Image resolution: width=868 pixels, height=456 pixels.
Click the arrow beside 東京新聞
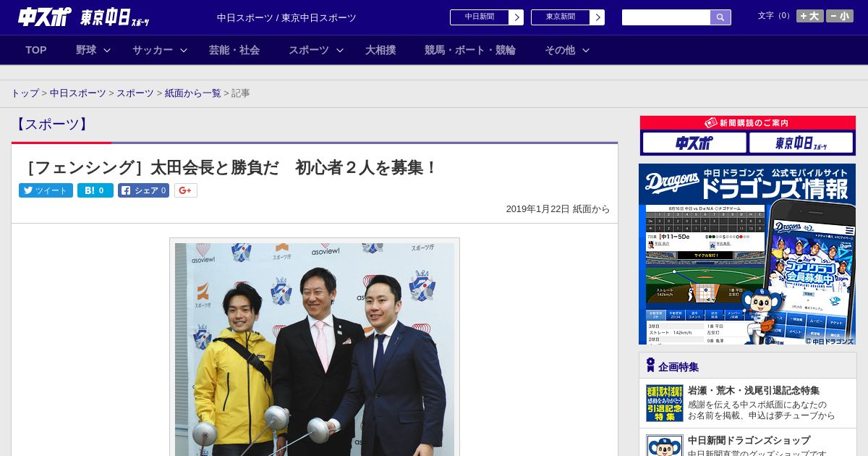[597, 17]
